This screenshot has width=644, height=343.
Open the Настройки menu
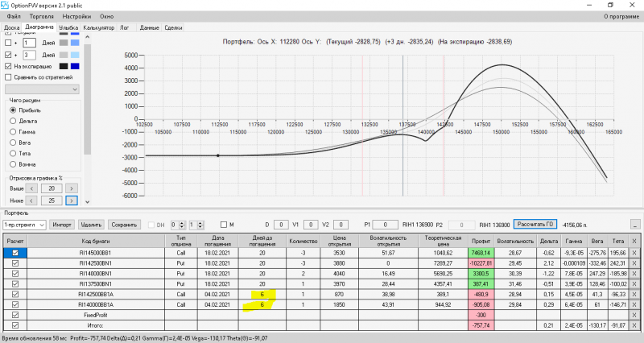pos(76,16)
